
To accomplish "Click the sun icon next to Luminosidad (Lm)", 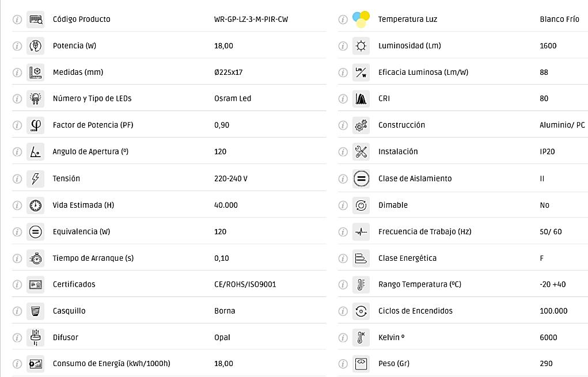I will coord(361,46).
